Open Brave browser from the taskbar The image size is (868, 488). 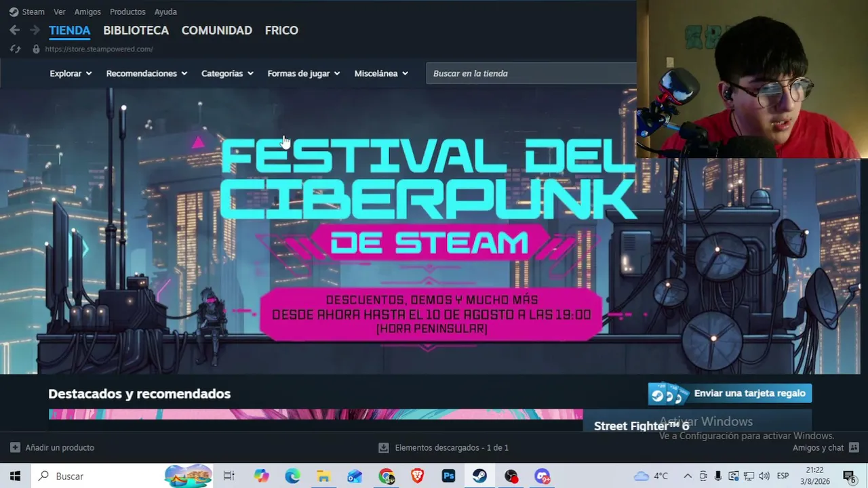point(417,476)
